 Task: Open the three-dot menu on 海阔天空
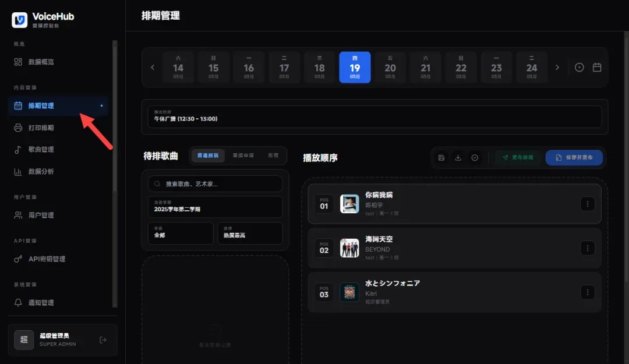click(588, 248)
